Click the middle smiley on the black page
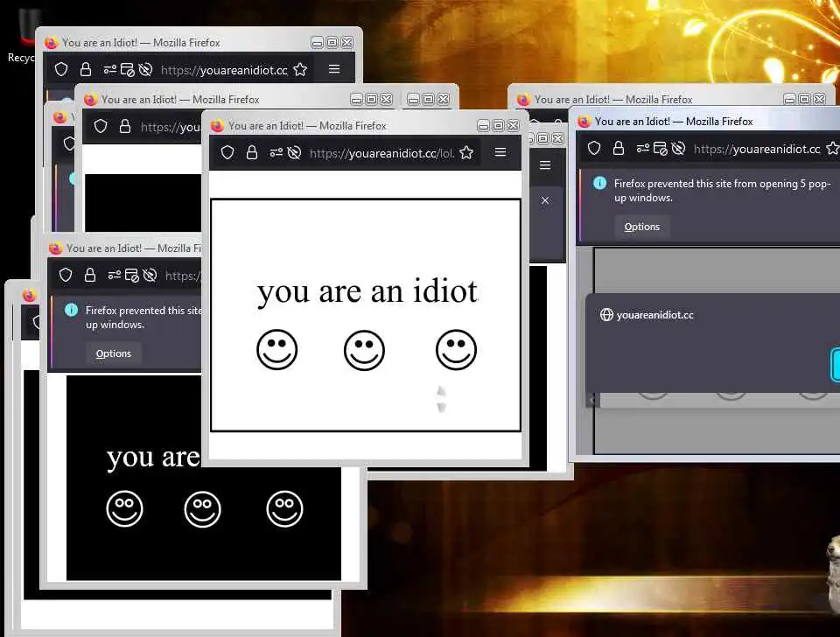This screenshot has width=840, height=637. point(202,509)
